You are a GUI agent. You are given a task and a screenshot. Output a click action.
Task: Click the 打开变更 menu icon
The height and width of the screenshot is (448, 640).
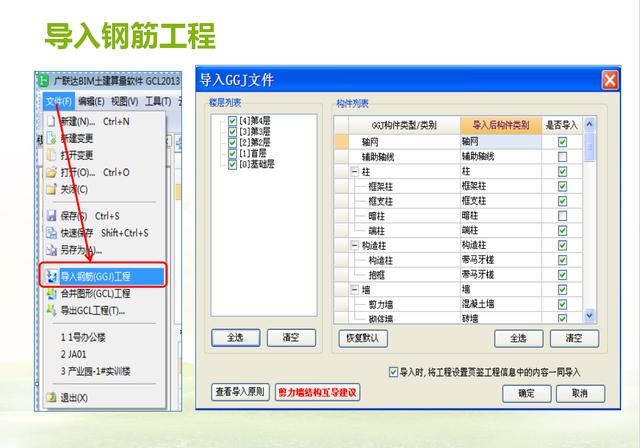pos(51,155)
